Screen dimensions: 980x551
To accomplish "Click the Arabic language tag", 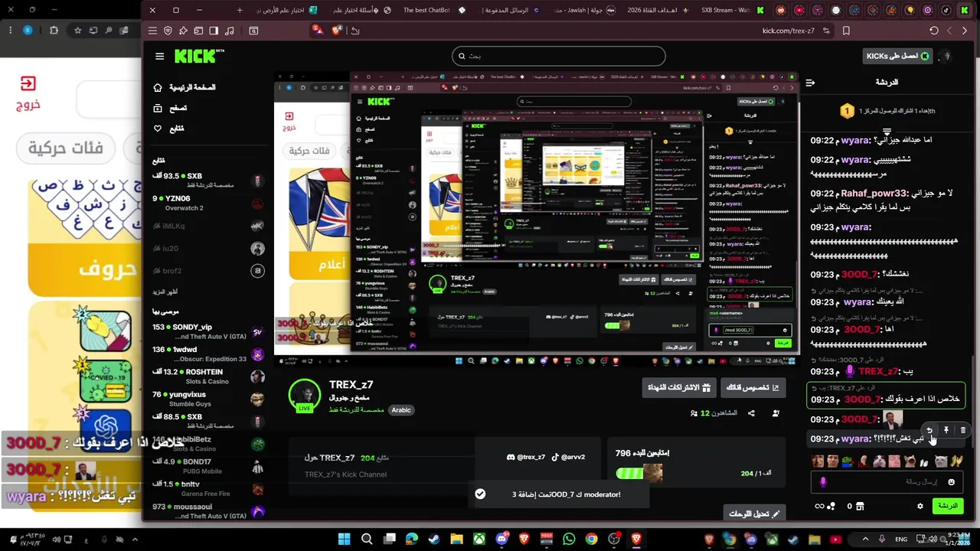I will tap(401, 410).
